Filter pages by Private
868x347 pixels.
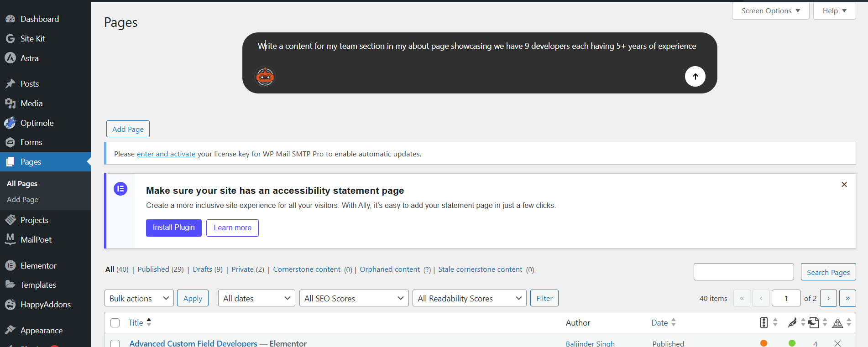242,269
